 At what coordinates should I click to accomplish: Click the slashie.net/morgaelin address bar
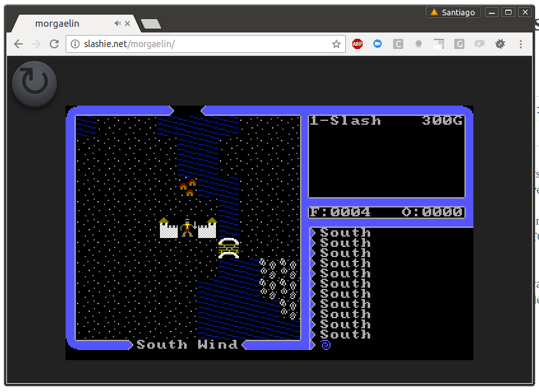point(204,44)
